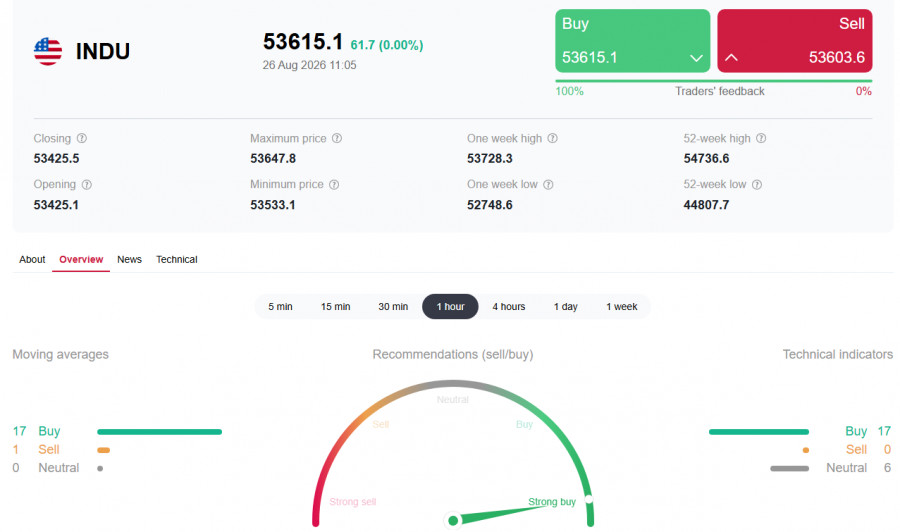This screenshot has width=900, height=532.
Task: Select the 15 min timeframe
Action: tap(335, 306)
